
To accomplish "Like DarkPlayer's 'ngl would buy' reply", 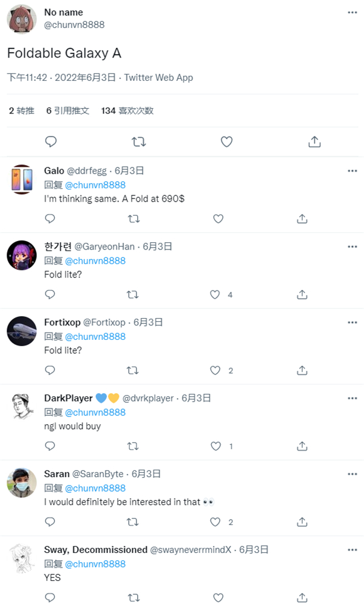I will click(x=215, y=446).
